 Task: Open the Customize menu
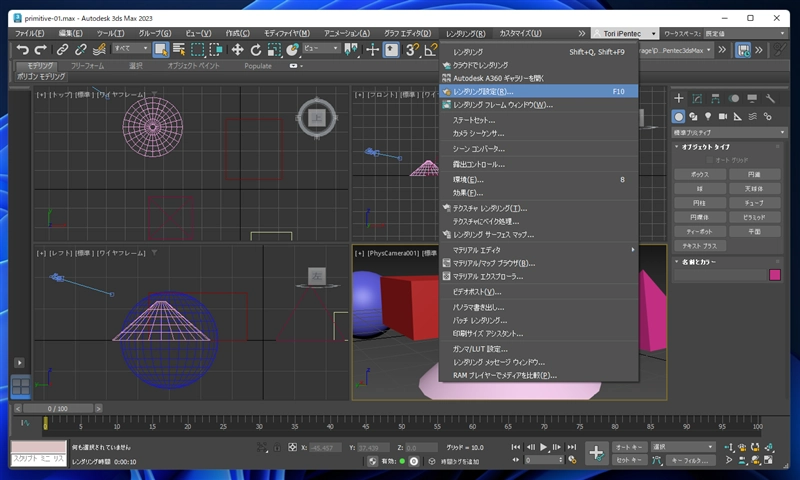coord(520,33)
